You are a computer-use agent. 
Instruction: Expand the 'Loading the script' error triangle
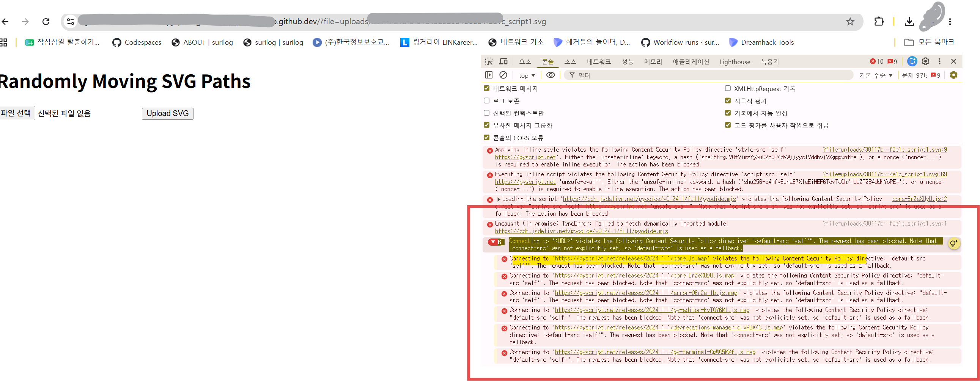pyautogui.click(x=499, y=199)
